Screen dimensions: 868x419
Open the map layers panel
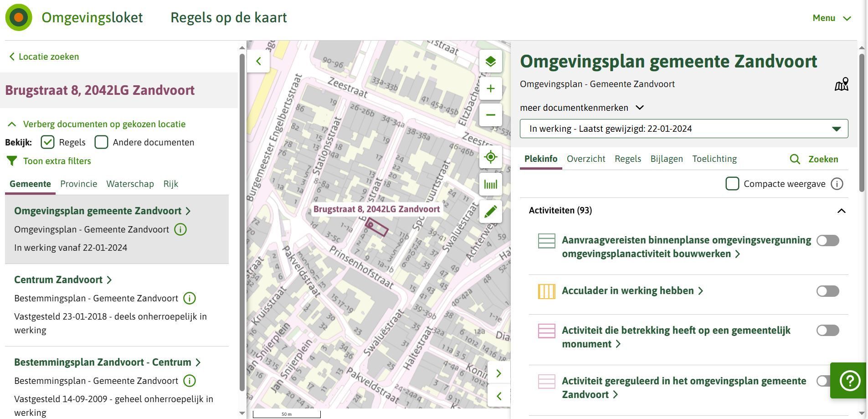pyautogui.click(x=490, y=61)
